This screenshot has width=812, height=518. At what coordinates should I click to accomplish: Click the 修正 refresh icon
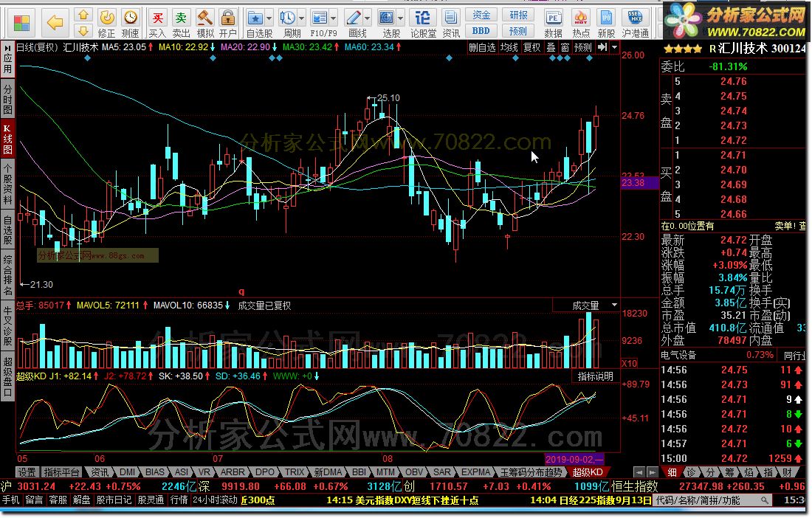coord(107,18)
